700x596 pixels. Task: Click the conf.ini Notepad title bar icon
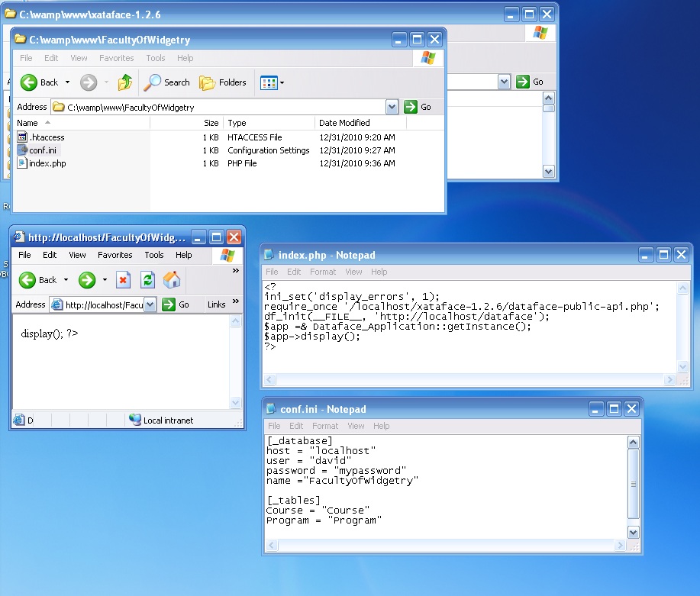coord(271,408)
